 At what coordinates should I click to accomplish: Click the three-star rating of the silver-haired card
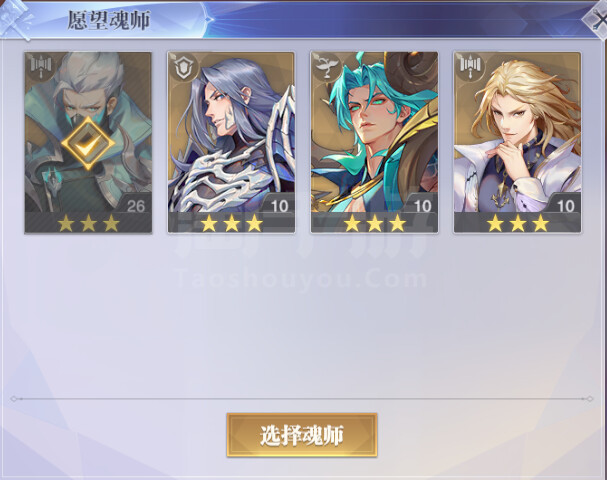(231, 223)
